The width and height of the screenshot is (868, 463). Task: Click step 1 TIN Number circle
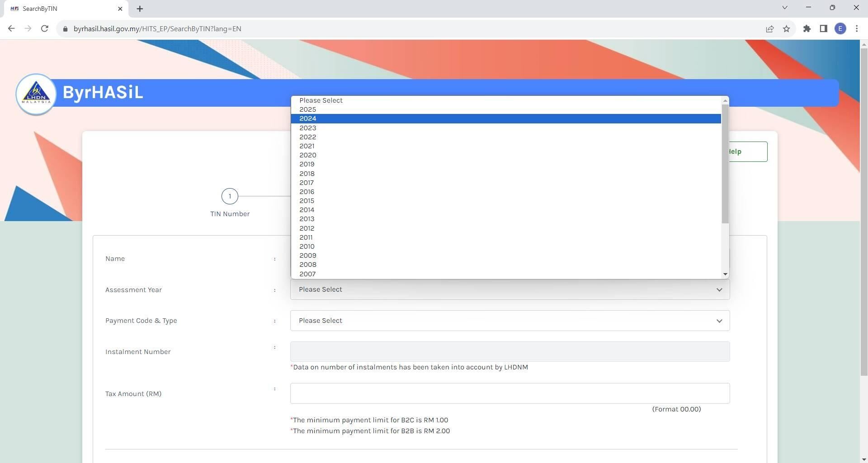[x=230, y=196]
